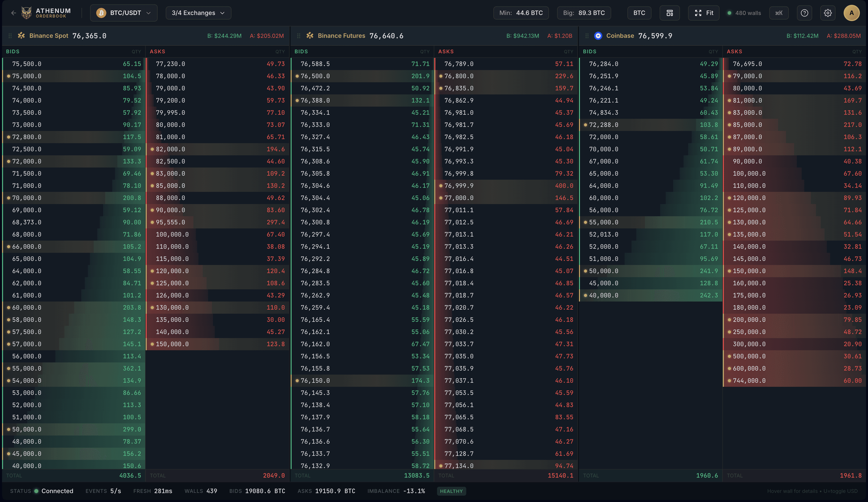Click wall dot on Coinbase bid 72,288.0

pos(586,125)
